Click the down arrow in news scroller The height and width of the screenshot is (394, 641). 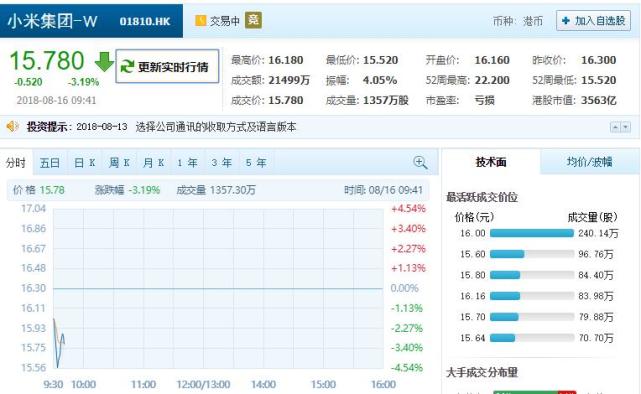[625, 127]
